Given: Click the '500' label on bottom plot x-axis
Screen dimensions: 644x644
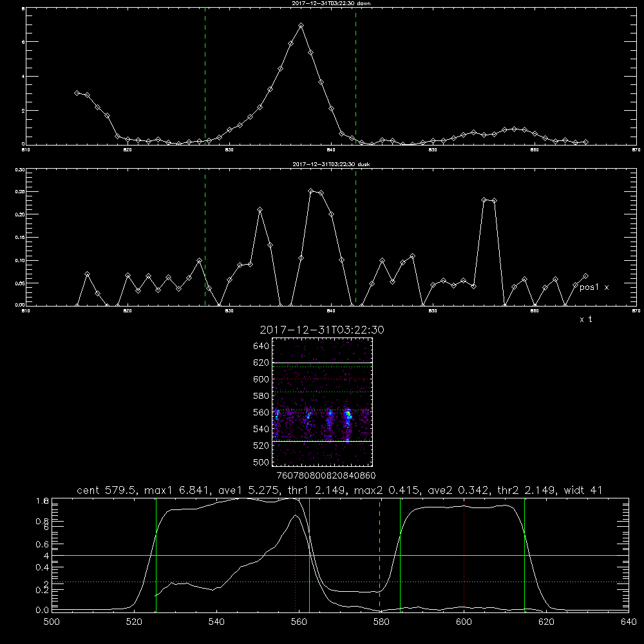Looking at the screenshot, I should pos(52,622).
